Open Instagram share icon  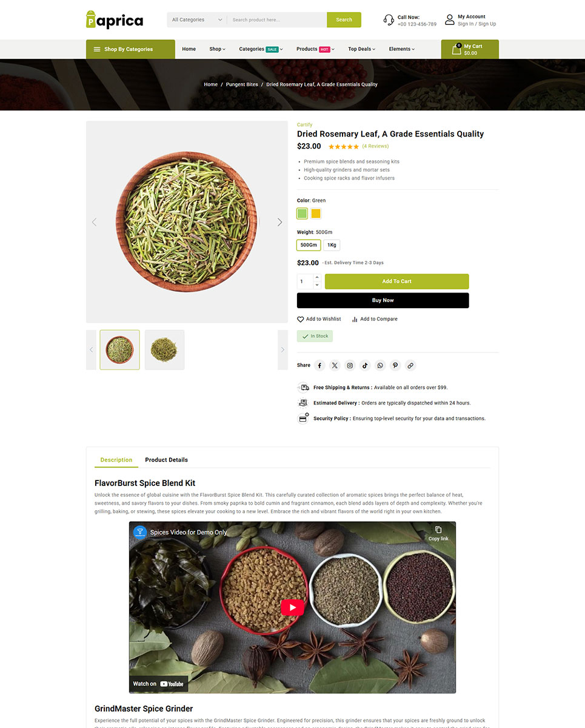(x=350, y=365)
